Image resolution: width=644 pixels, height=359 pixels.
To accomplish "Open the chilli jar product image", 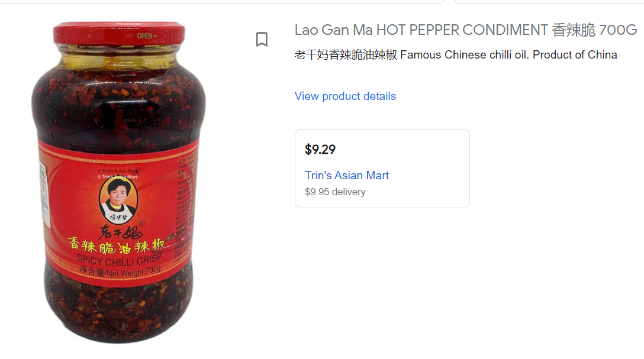I will tap(118, 182).
